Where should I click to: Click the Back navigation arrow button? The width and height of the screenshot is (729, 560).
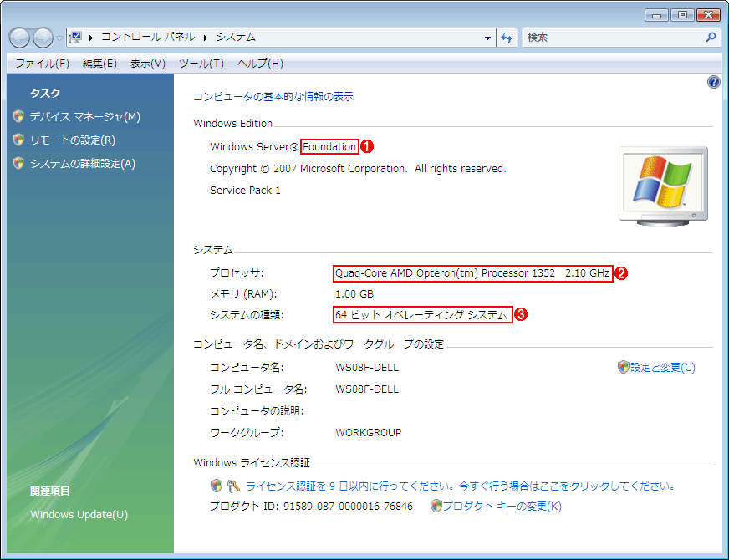19,38
